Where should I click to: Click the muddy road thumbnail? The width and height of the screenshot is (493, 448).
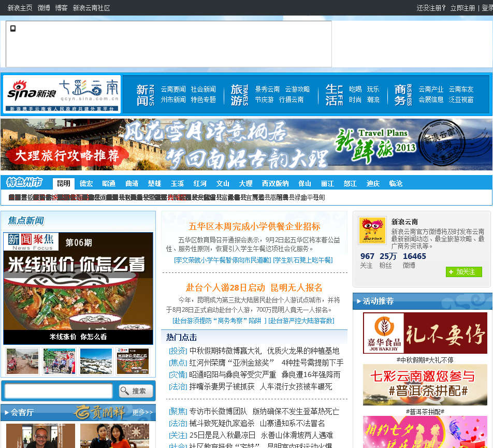(x=22, y=361)
